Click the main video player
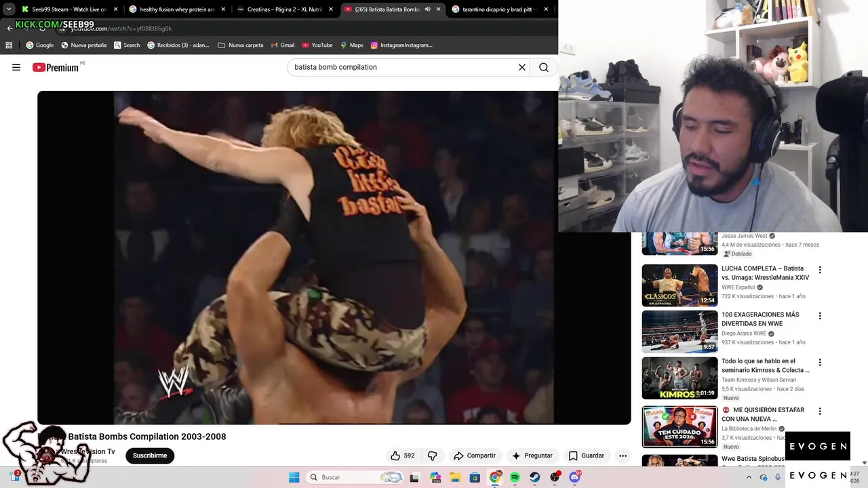This screenshot has height=488, width=868. [334, 258]
